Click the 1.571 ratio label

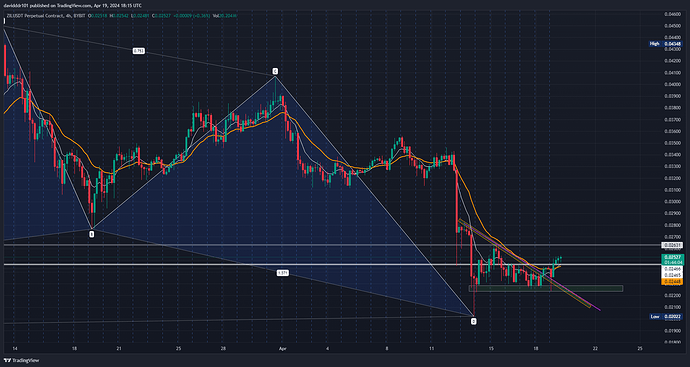[283, 273]
